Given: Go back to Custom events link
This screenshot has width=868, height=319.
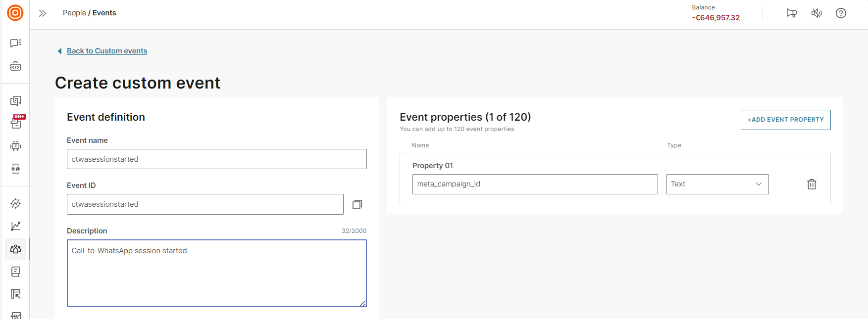Looking at the screenshot, I should click(x=107, y=51).
